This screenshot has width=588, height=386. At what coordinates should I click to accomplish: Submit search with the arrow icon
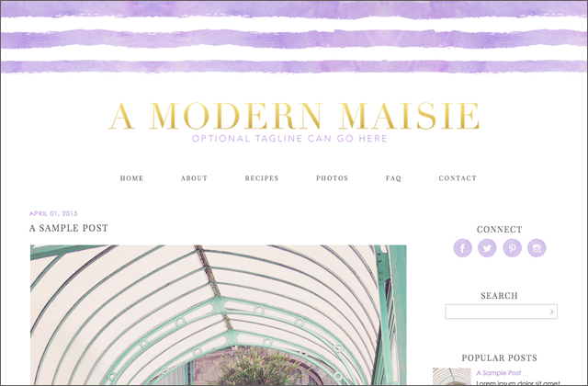pos(551,312)
